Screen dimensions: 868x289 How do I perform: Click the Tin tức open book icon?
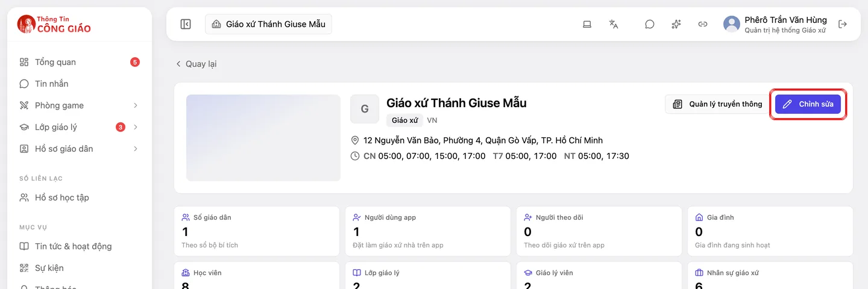24,246
